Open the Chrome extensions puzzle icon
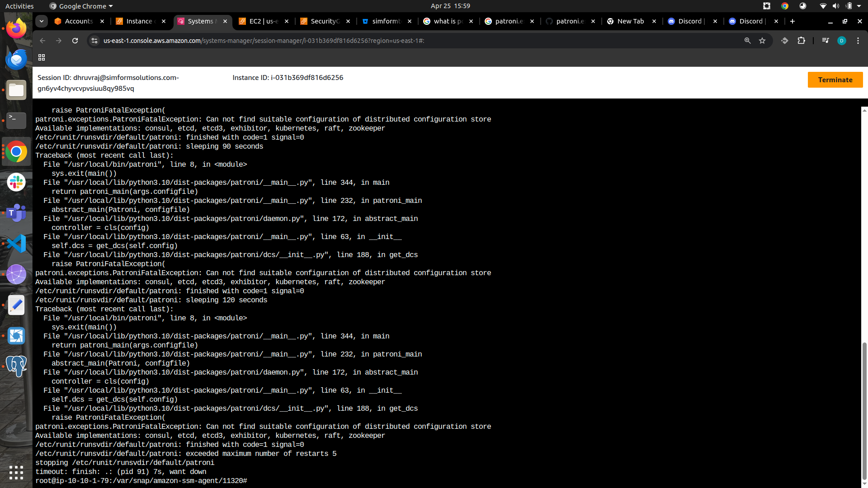 coord(801,41)
